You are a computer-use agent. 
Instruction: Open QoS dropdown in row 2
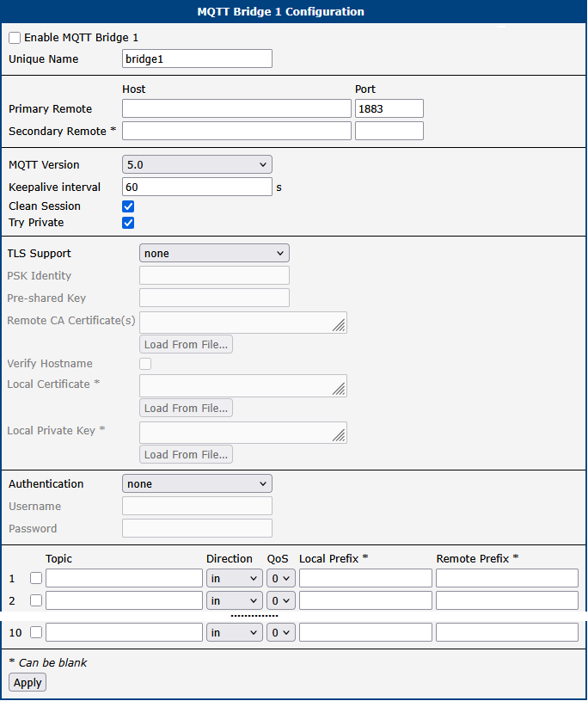click(x=281, y=600)
